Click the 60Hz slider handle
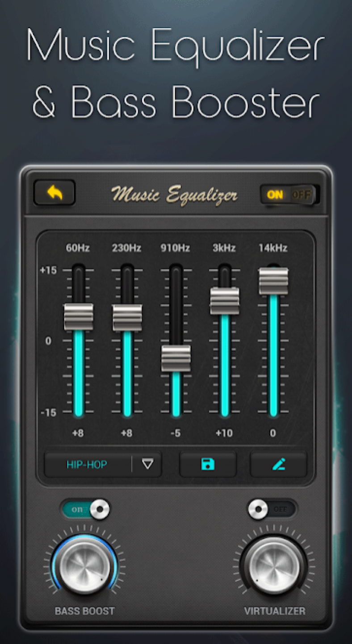 click(x=79, y=316)
